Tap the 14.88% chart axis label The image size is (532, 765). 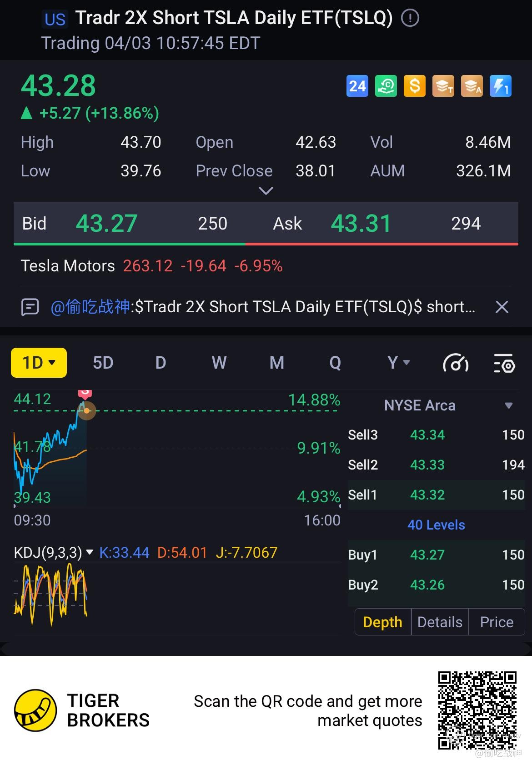pyautogui.click(x=314, y=400)
